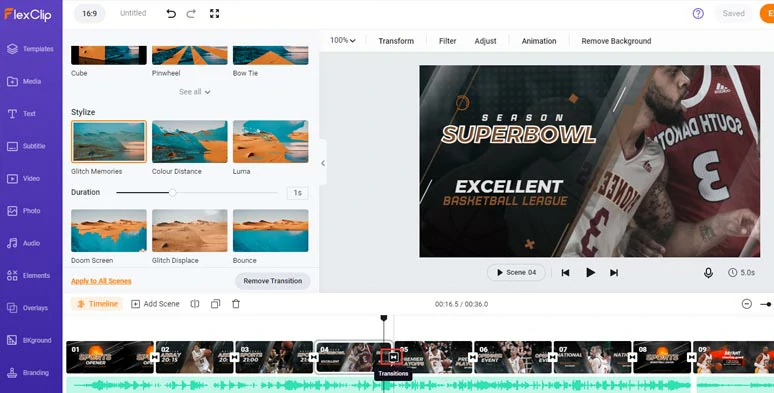The height and width of the screenshot is (393, 774).
Task: Split clip with split icon
Action: (x=195, y=304)
